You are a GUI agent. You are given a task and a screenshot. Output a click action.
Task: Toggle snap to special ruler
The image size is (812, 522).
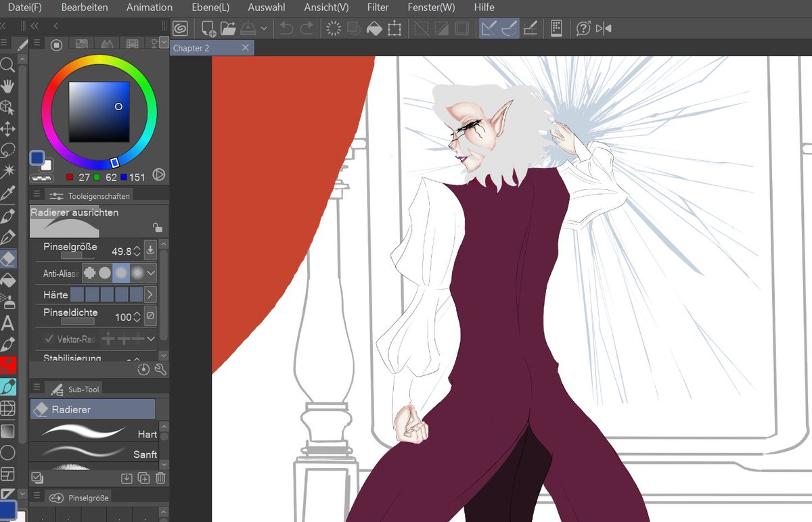(x=510, y=28)
